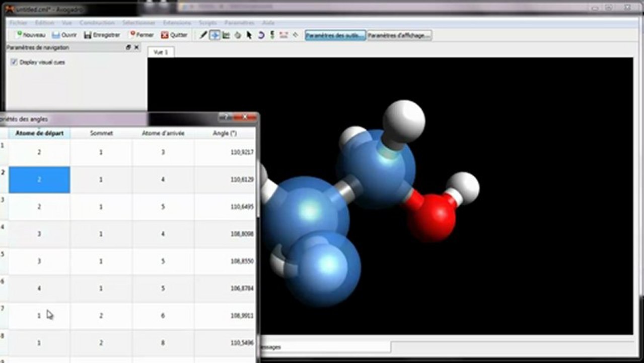Click the messages tab at bottom
The image size is (644, 363).
pyautogui.click(x=325, y=347)
